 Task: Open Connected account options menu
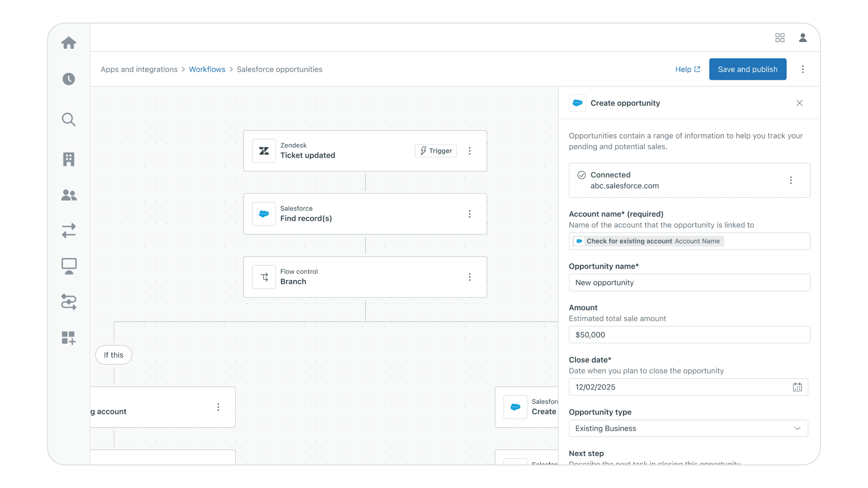tap(791, 180)
